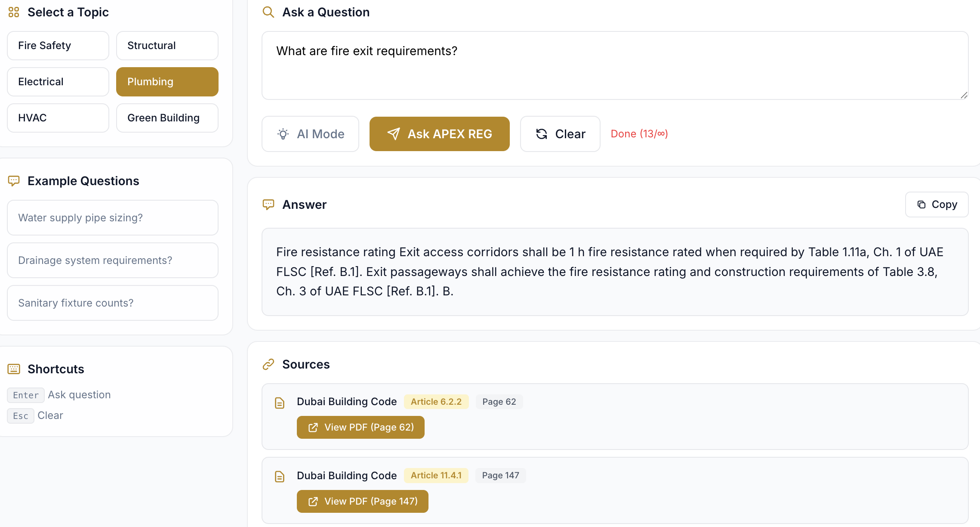This screenshot has height=527, width=980.
Task: Click the copy icon in Answer panel
Action: point(921,205)
